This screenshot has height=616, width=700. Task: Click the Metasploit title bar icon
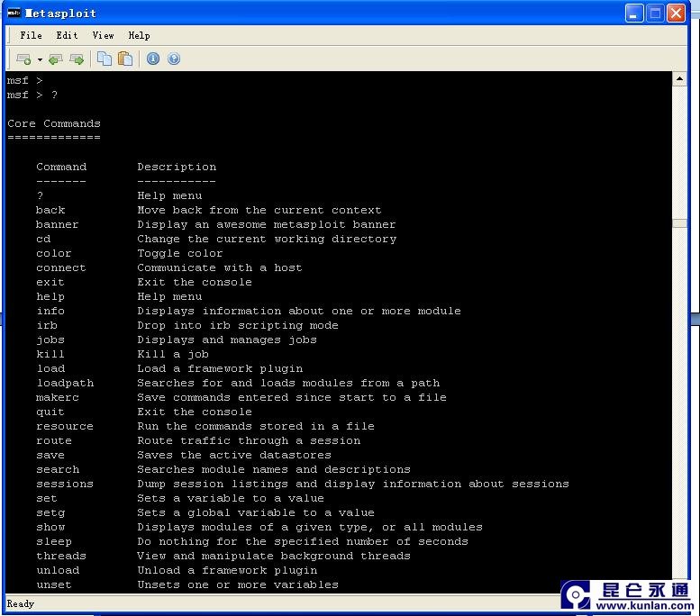(14, 13)
